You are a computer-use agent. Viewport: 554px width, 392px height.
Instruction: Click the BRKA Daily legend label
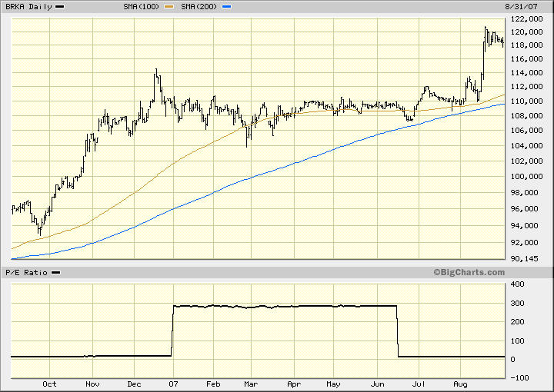click(x=28, y=7)
